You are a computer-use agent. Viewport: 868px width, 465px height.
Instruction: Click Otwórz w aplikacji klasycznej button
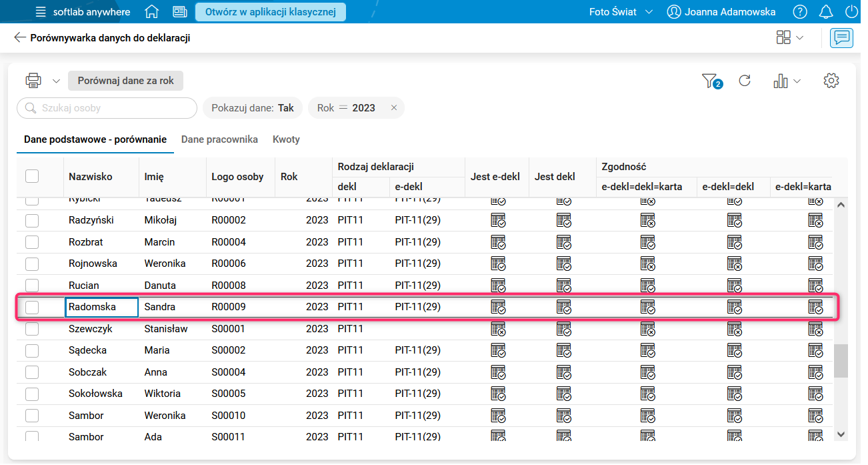[x=271, y=12]
